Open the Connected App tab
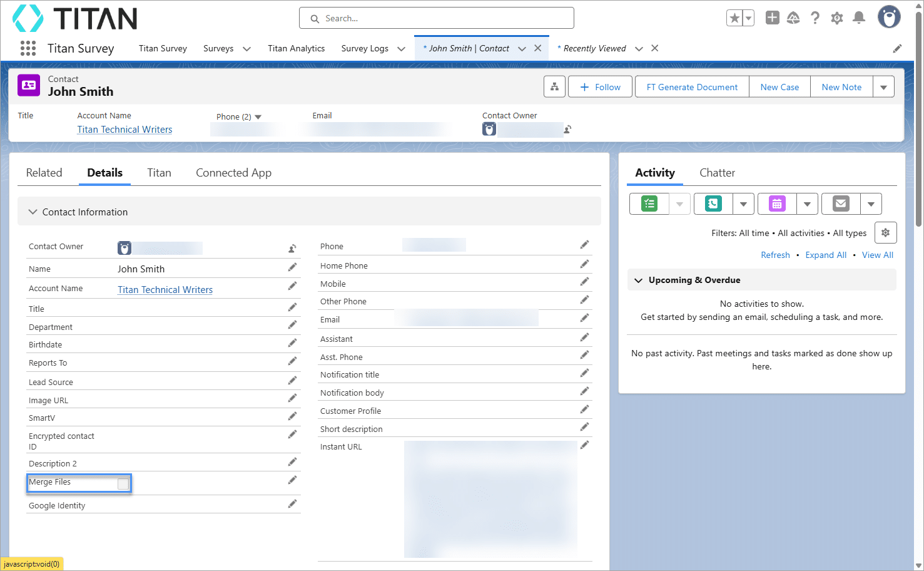Image resolution: width=924 pixels, height=571 pixels. (233, 173)
